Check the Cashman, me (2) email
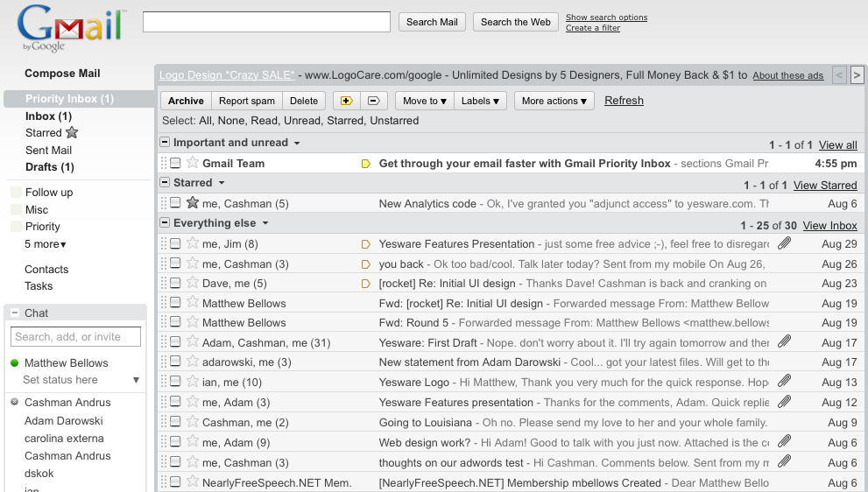Image resolution: width=868 pixels, height=492 pixels. tap(175, 421)
